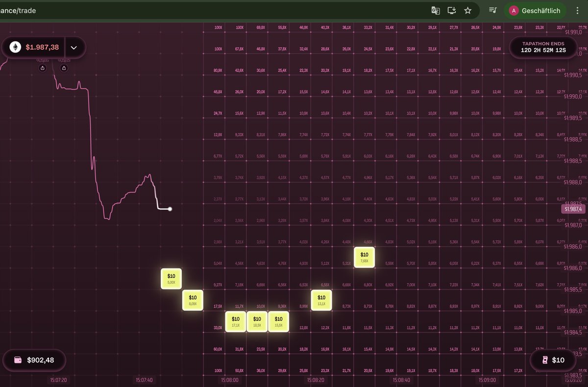The width and height of the screenshot is (588, 387).
Task: Open the browser media control icon
Action: (x=493, y=10)
